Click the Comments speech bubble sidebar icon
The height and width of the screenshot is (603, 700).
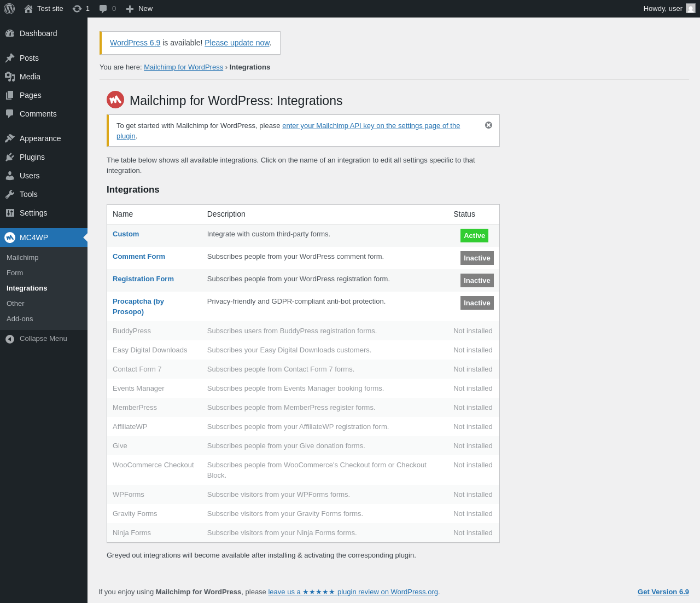[x=10, y=114]
